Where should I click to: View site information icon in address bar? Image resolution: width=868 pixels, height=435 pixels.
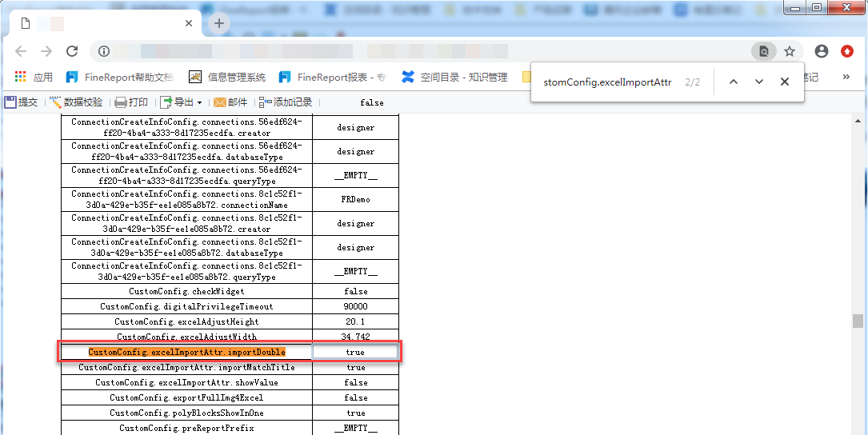click(x=104, y=51)
